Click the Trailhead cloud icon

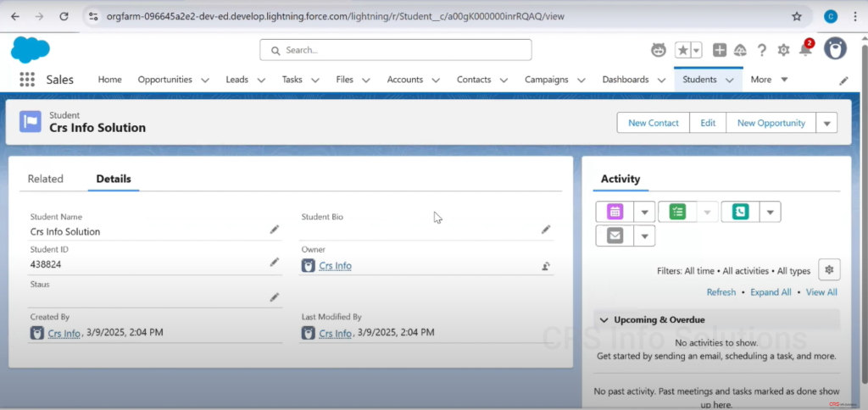[740, 50]
